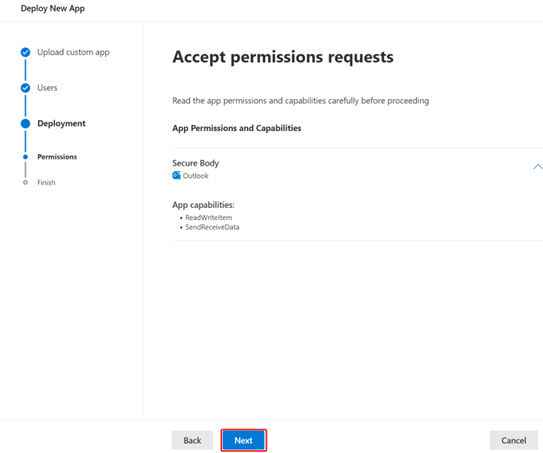Image resolution: width=543 pixels, height=453 pixels.
Task: Collapse the Secure Body permissions section
Action: point(537,167)
